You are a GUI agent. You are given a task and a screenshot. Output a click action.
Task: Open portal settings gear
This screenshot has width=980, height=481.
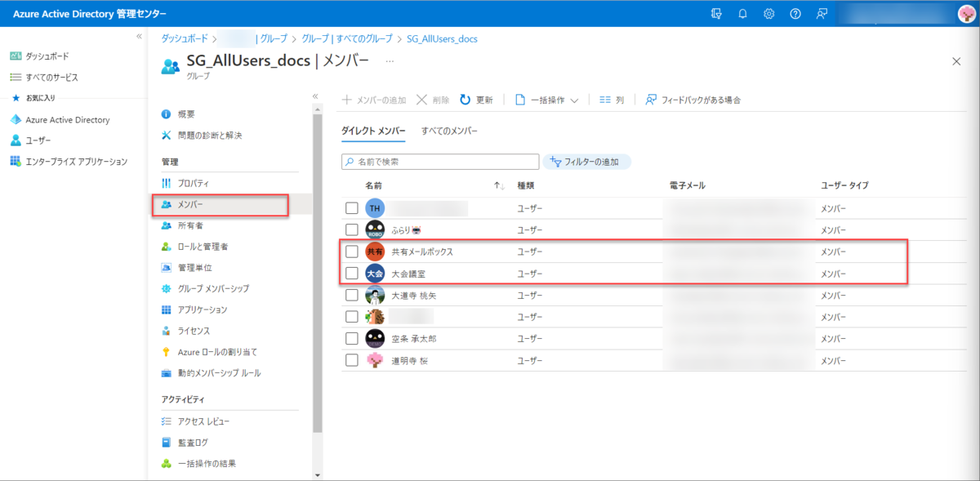(768, 14)
